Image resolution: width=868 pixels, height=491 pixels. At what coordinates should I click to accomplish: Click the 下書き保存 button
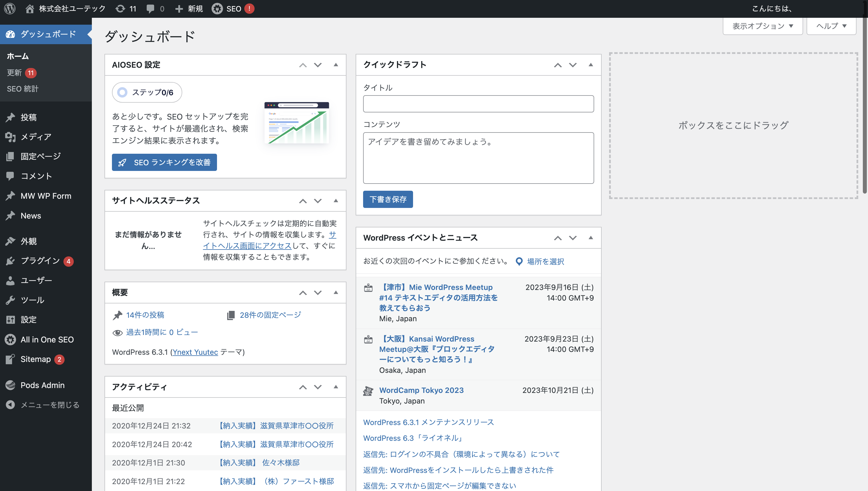click(388, 199)
